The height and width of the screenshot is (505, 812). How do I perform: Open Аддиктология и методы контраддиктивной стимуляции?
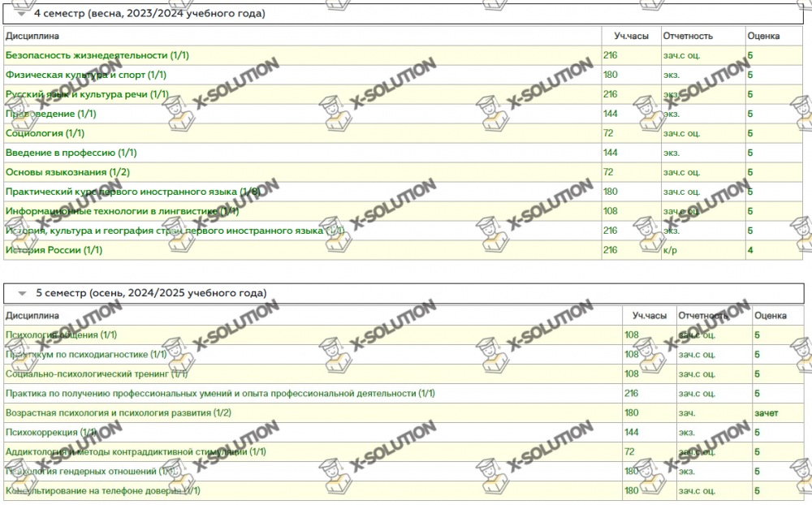(x=136, y=451)
